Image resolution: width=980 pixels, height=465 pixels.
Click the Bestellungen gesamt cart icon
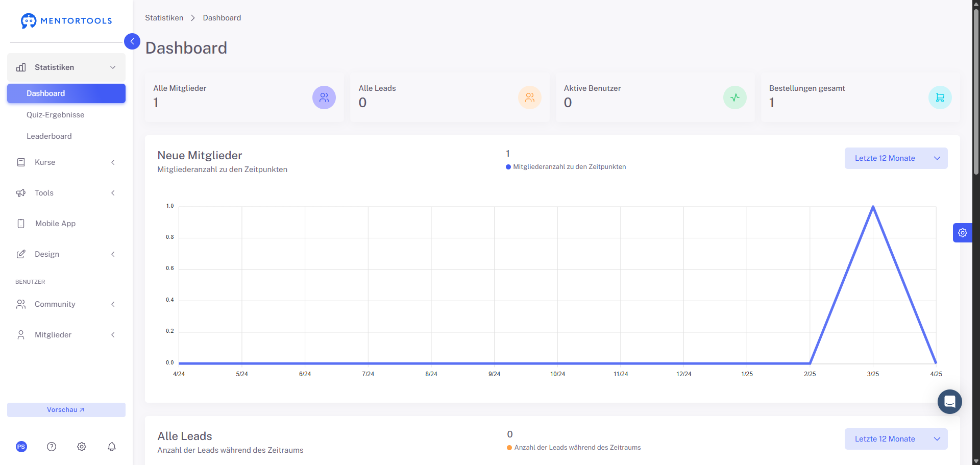940,97
